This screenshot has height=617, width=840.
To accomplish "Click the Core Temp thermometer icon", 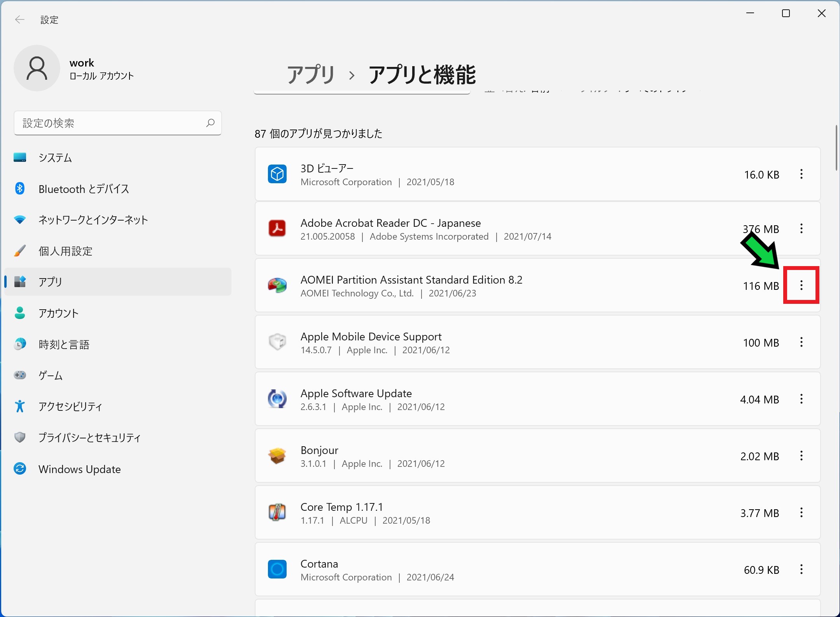I will (277, 512).
